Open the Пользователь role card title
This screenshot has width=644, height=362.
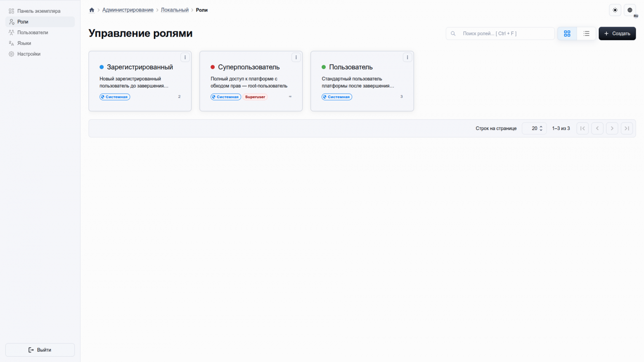(351, 67)
